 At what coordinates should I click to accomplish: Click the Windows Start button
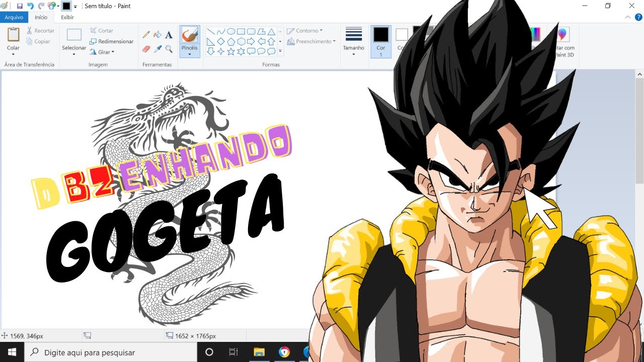[12, 352]
